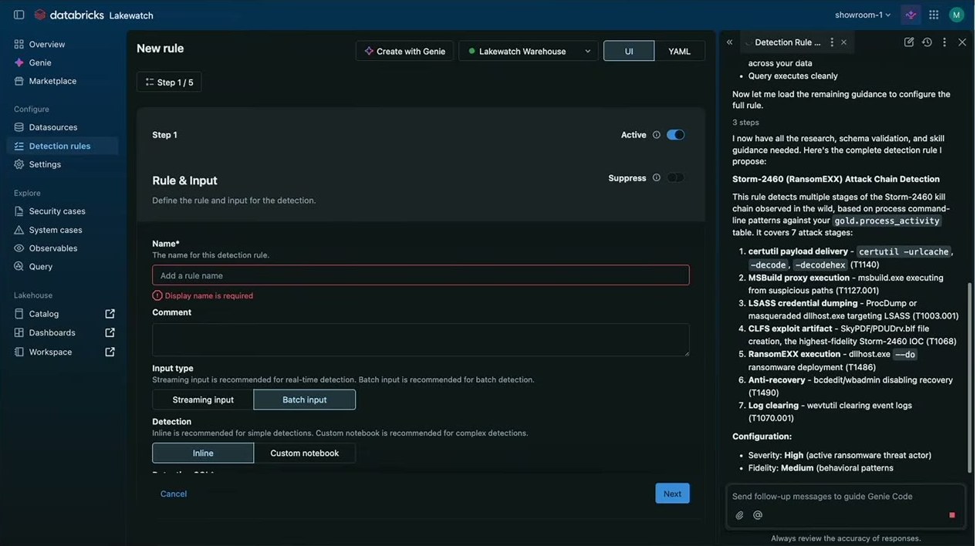This screenshot has height=546, width=980.
Task: Click the 'New rule' page title
Action: (161, 49)
